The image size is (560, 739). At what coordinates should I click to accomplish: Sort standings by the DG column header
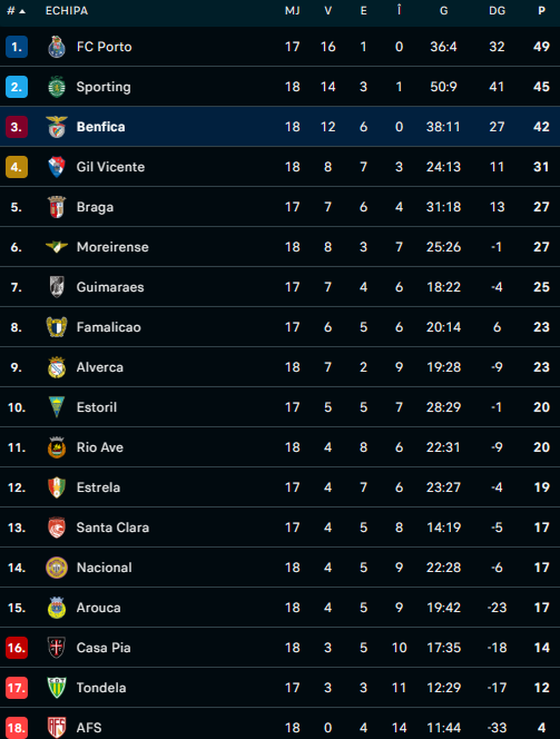click(x=497, y=11)
